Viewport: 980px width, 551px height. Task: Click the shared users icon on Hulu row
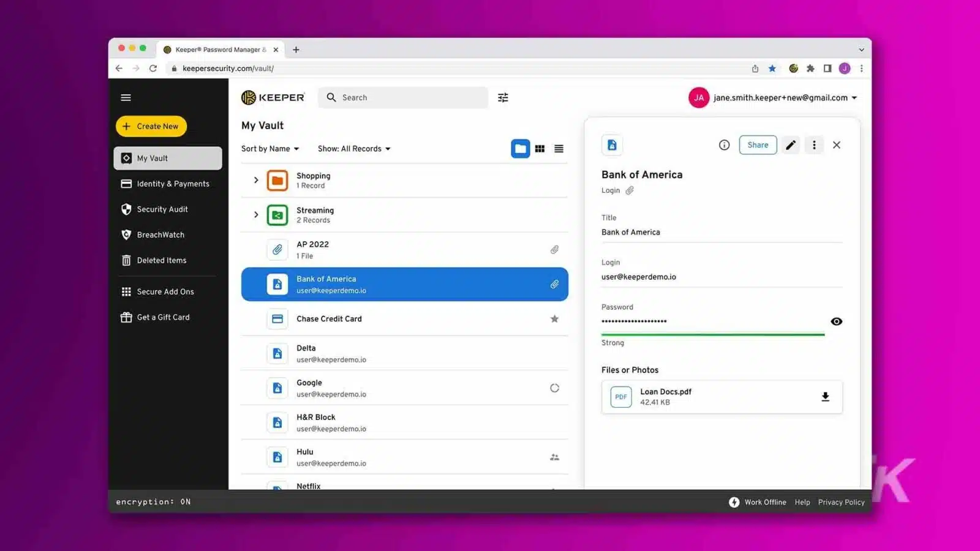pos(554,457)
